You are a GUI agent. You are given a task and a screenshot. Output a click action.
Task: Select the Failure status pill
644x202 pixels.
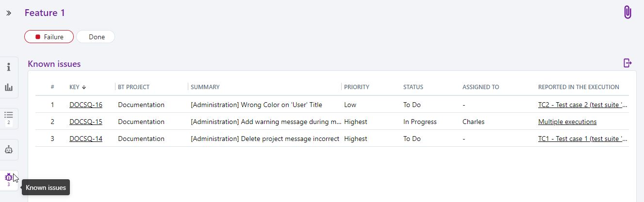coord(49,37)
